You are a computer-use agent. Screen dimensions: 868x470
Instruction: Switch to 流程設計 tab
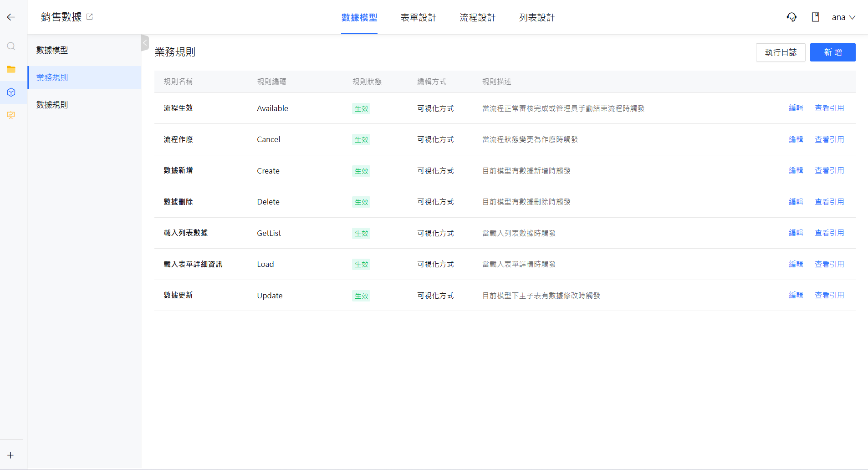(478, 18)
